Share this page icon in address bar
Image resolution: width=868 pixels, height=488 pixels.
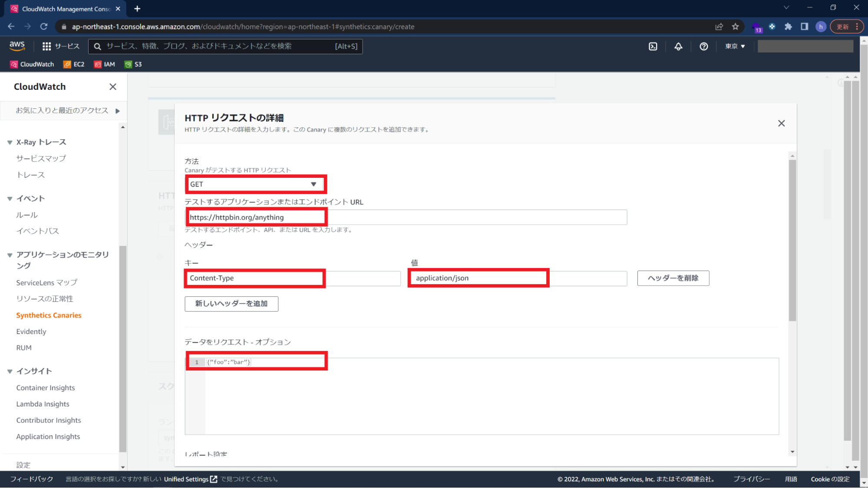click(719, 26)
